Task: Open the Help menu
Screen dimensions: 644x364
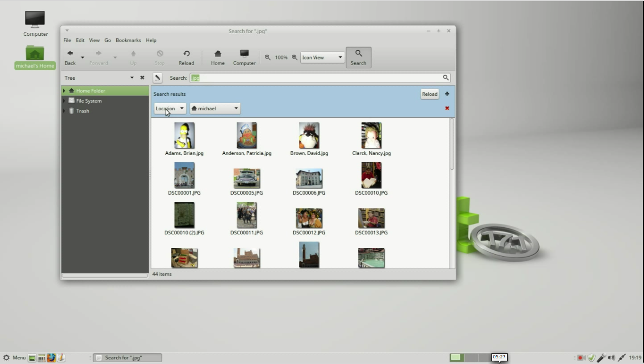Action: (x=151, y=41)
